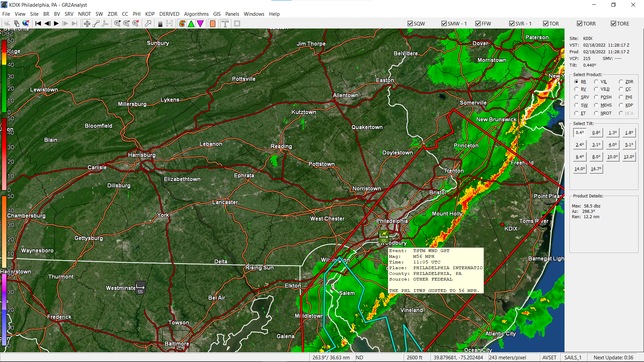Uncheck the TOR warnings checkbox
This screenshot has width=644, height=362.
tap(546, 23)
